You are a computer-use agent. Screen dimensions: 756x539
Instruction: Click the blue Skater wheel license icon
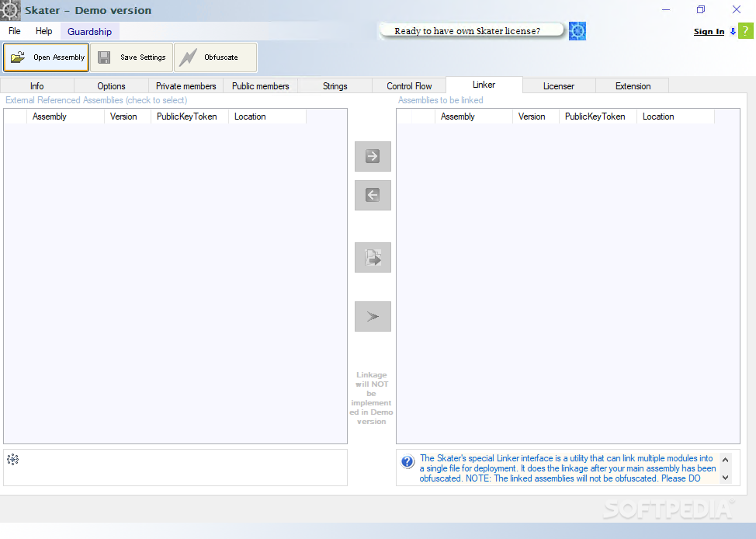tap(577, 31)
